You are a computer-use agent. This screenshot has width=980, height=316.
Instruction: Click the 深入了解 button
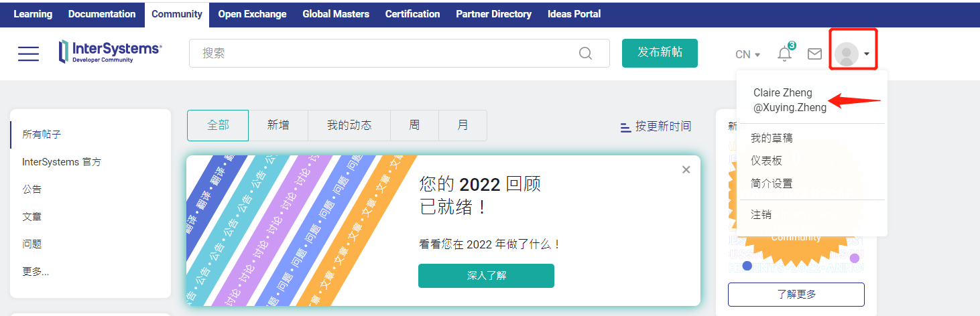coord(486,276)
